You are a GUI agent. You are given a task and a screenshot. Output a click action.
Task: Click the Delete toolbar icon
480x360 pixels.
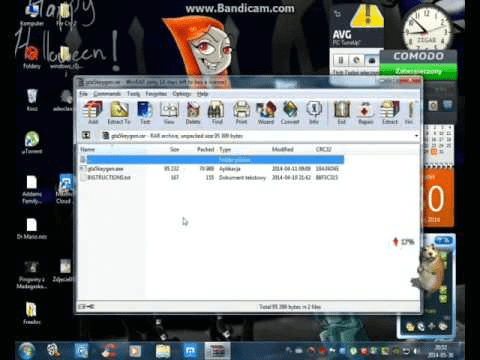[193, 113]
